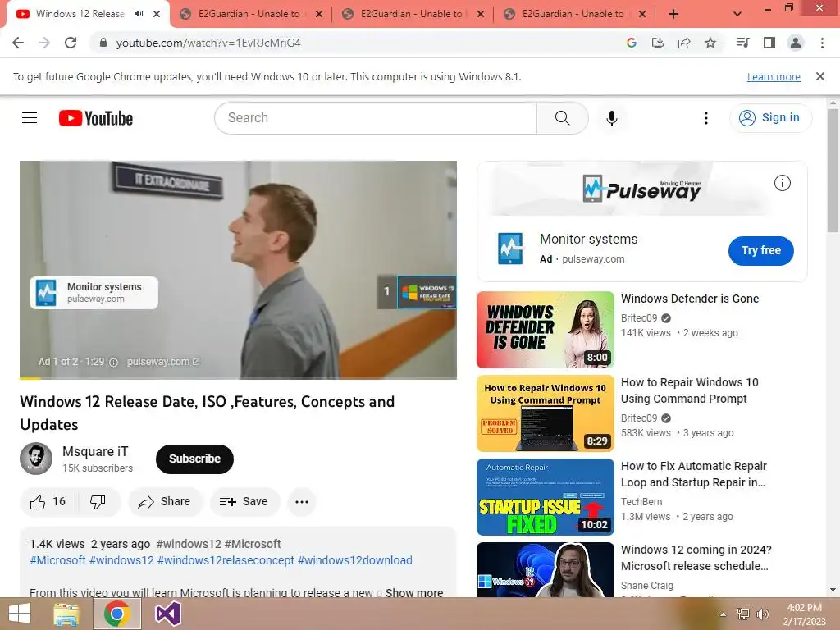Open the Learn more link
Screen dimensions: 840x630
[774, 76]
